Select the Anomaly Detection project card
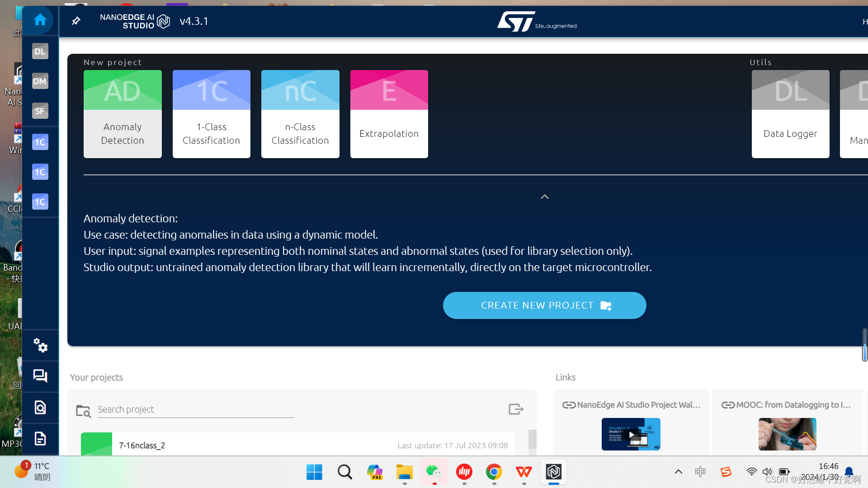This screenshot has width=868, height=488. coord(123,114)
